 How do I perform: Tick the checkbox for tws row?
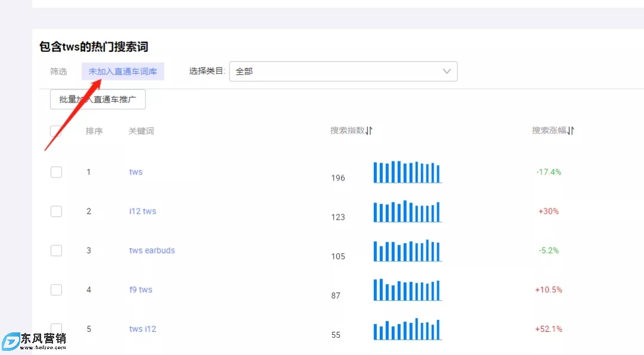point(56,172)
